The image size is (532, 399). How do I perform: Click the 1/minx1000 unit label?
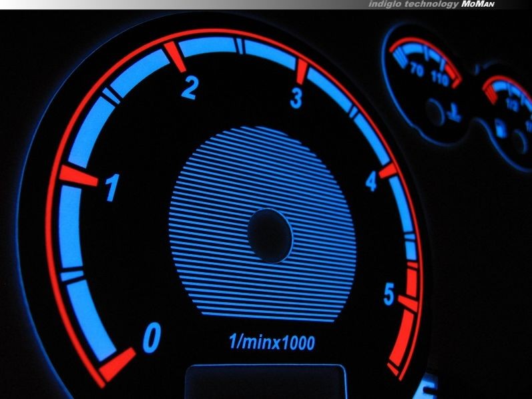tap(272, 342)
